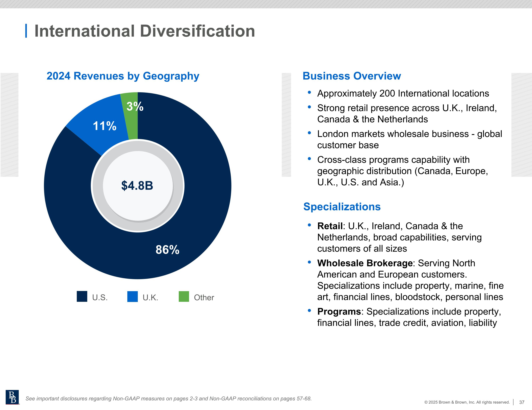Click the Non-GAAP disclosures footnote text
Viewport: 532px width, 410px height.
(169, 398)
